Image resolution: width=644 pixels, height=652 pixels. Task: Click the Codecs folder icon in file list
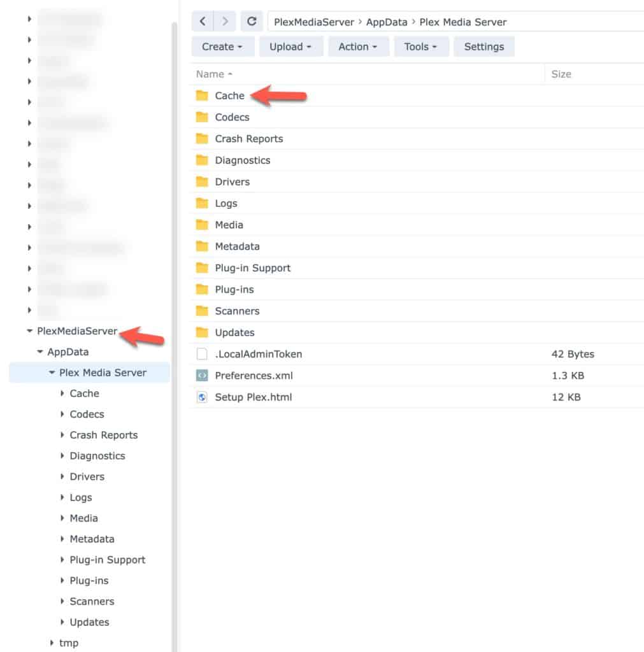[x=202, y=117]
